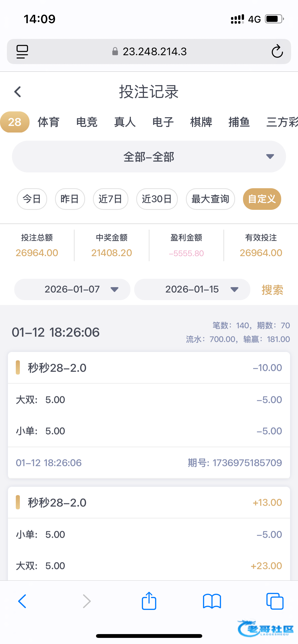Screen dimensions: 298x644
Task: Switch to the 体育 tab
Action: (x=48, y=122)
